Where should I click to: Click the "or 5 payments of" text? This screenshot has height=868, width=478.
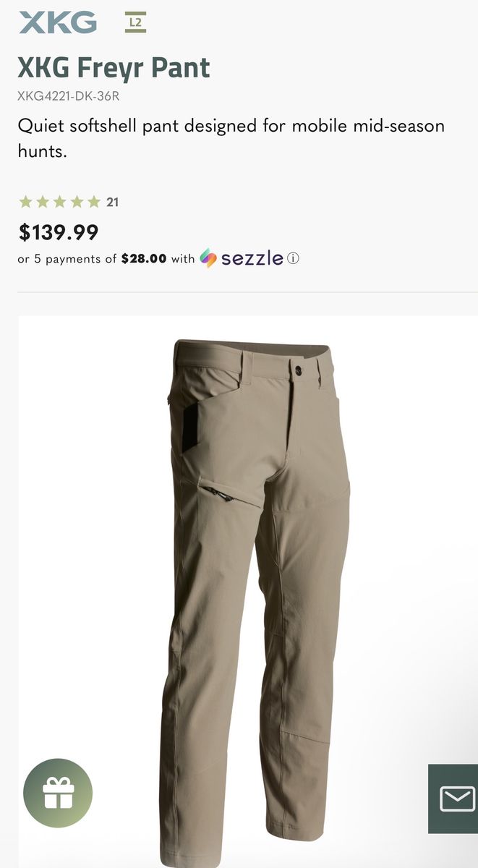tap(67, 258)
